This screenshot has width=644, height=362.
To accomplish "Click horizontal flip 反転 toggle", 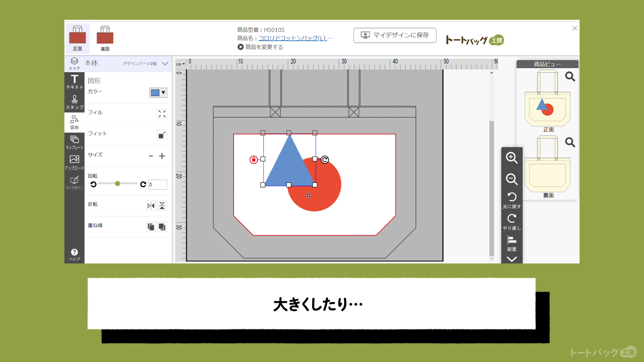I will 151,205.
